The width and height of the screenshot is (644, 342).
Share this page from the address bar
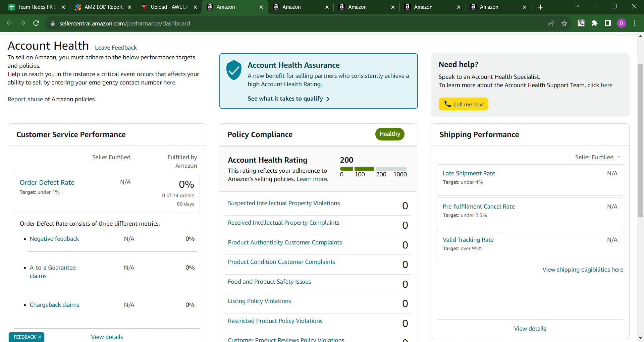coord(551,23)
